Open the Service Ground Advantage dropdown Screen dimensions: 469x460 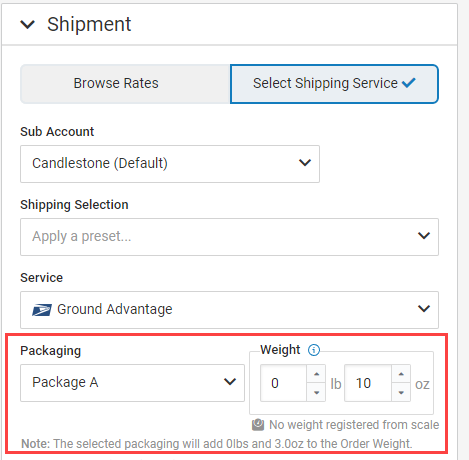click(x=229, y=310)
